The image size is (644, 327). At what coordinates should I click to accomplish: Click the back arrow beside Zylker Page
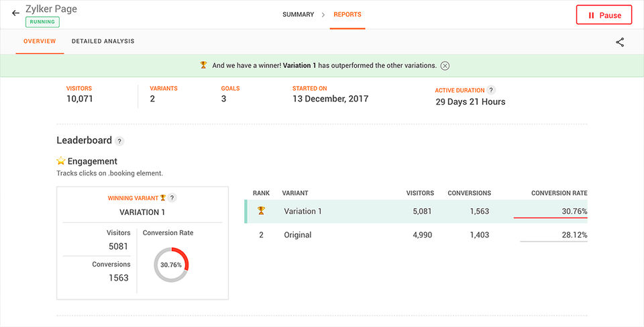click(x=15, y=13)
